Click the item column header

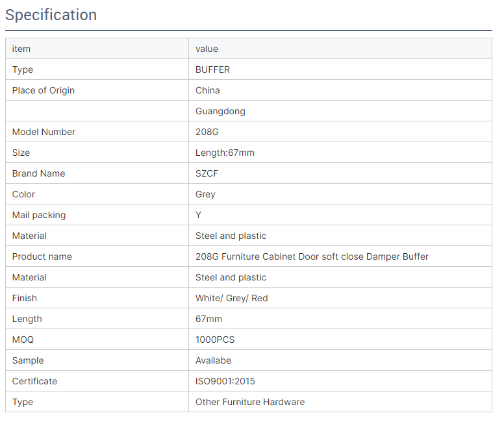coord(21,49)
